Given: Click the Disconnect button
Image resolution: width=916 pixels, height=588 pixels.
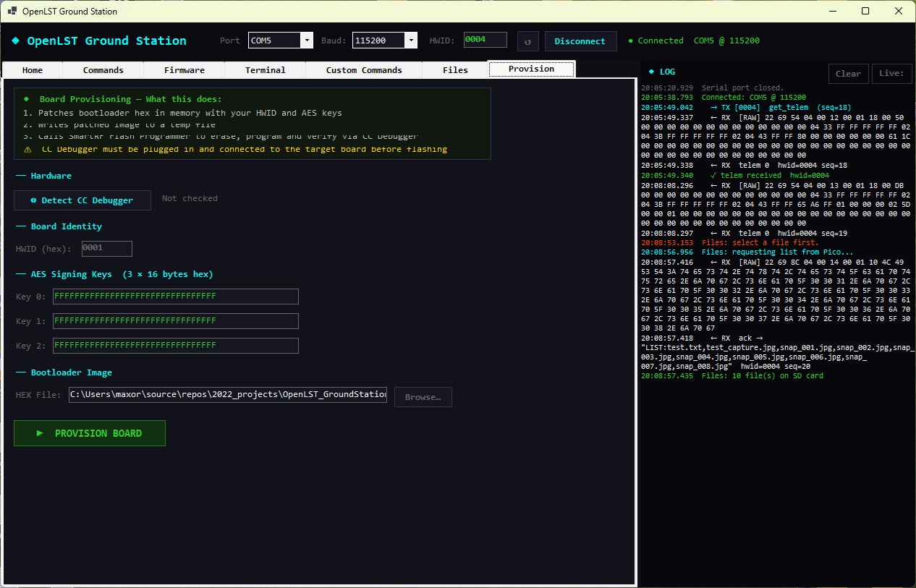Looking at the screenshot, I should point(580,41).
